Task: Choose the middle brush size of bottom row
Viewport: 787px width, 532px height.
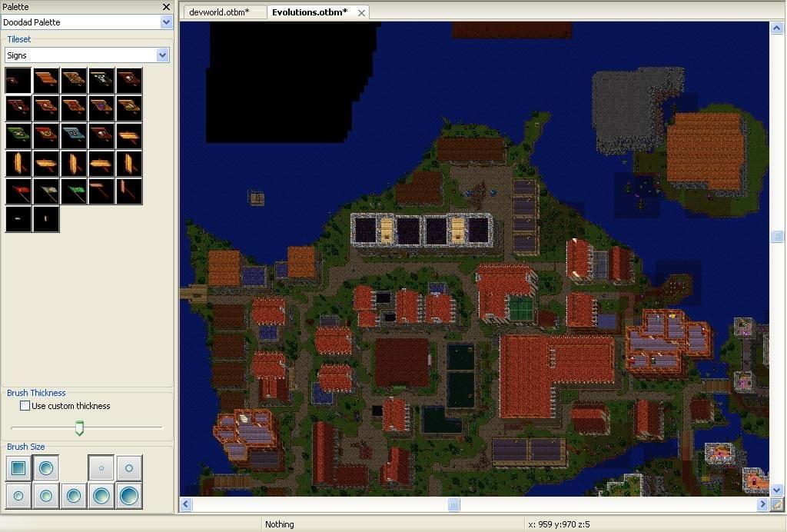Action: [74, 496]
